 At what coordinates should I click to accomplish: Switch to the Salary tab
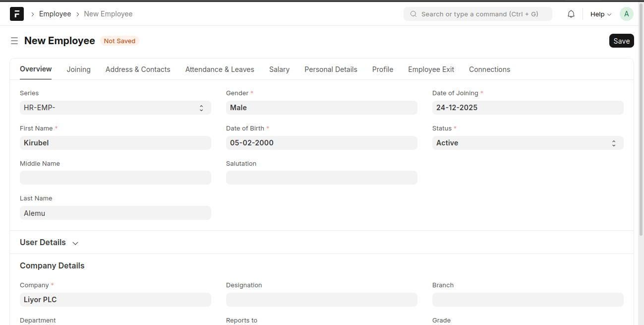[x=279, y=69]
